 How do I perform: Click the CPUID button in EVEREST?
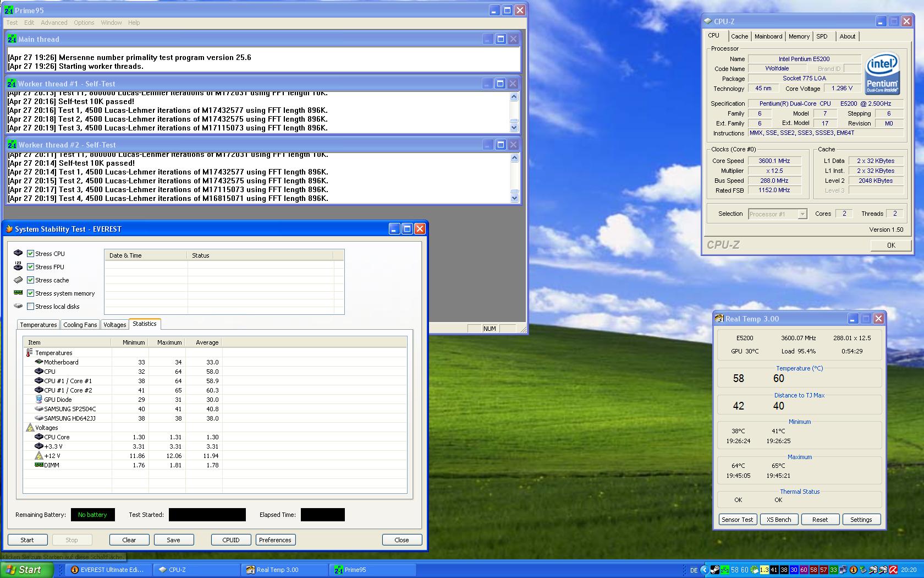point(231,540)
